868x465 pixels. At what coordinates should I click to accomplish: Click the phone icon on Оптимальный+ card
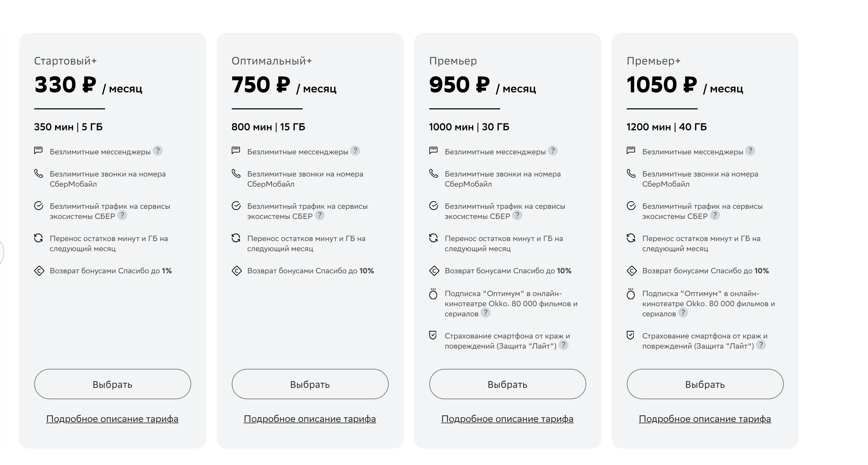(x=236, y=174)
